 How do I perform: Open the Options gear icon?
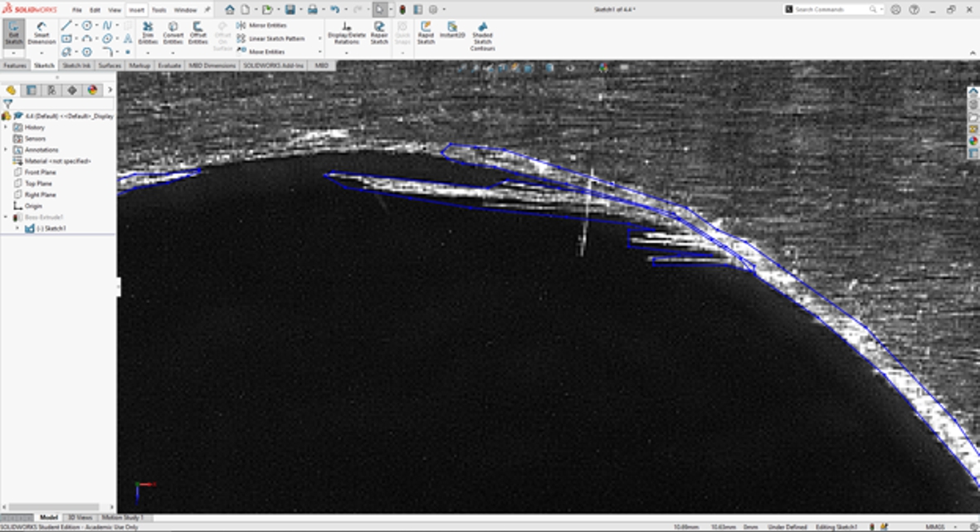[x=433, y=9]
